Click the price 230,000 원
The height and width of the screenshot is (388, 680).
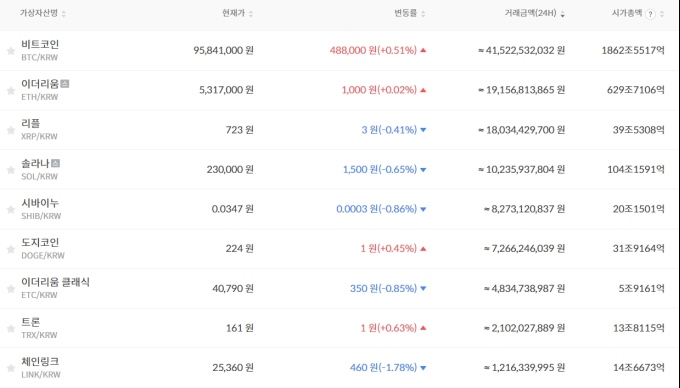[x=230, y=169]
